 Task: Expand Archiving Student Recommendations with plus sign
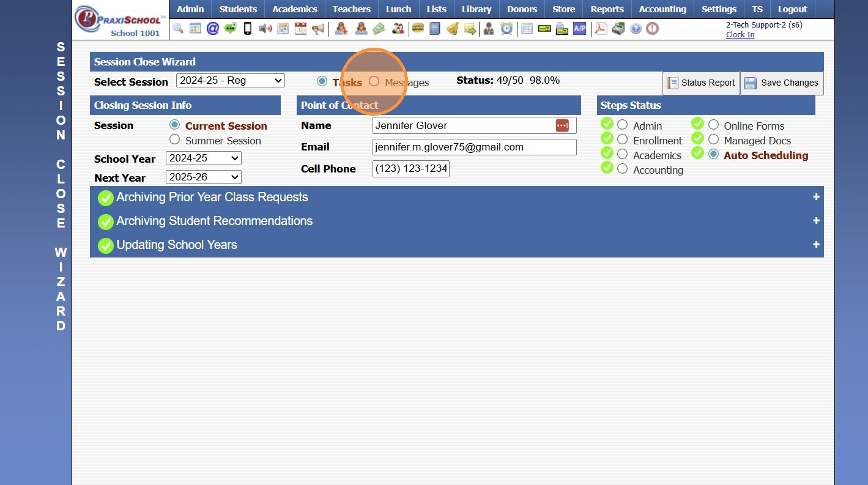(x=816, y=221)
